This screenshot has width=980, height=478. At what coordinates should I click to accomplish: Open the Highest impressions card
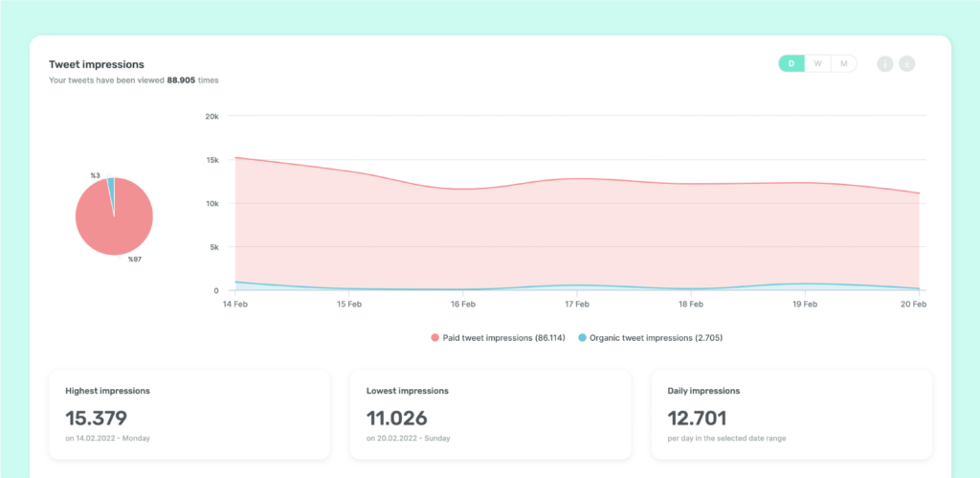(x=189, y=415)
